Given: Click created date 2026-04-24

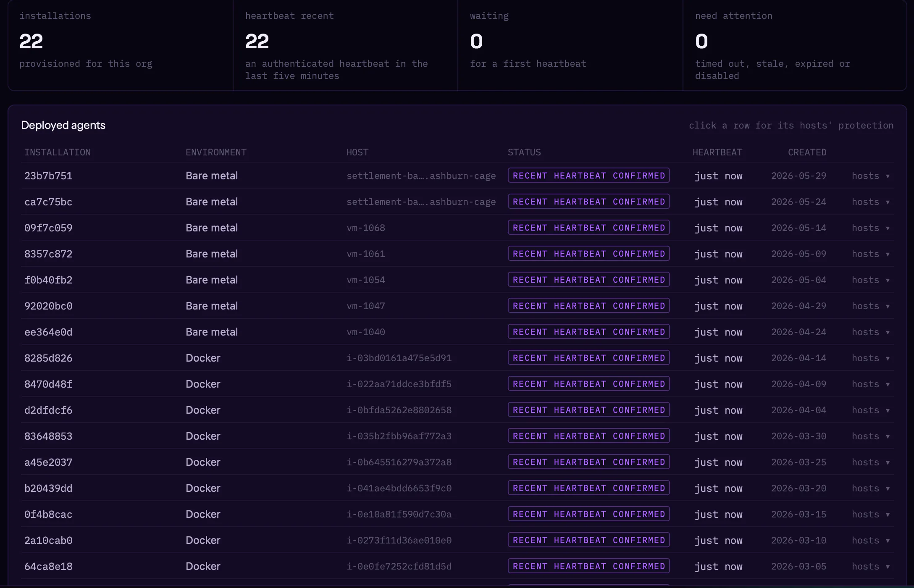Looking at the screenshot, I should [798, 332].
